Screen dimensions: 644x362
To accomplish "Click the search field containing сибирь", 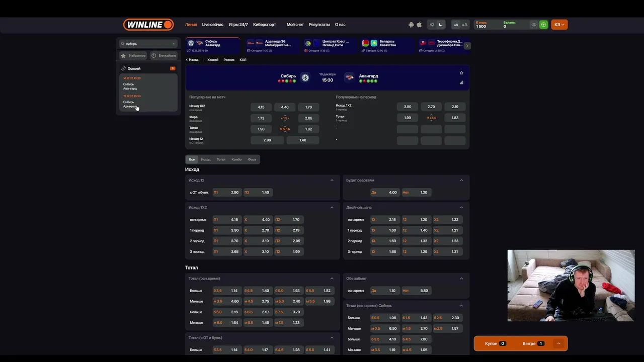I will click(148, 44).
